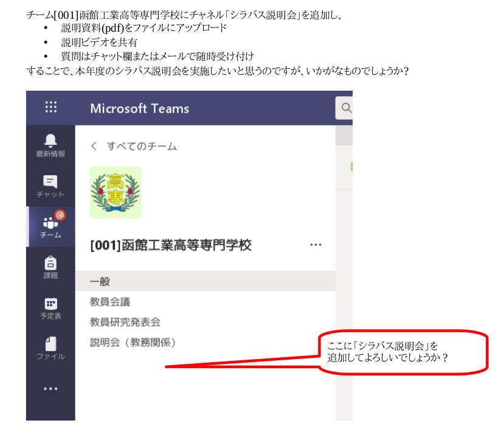
Task: Select the チーム sidebar icon
Action: click(51, 226)
